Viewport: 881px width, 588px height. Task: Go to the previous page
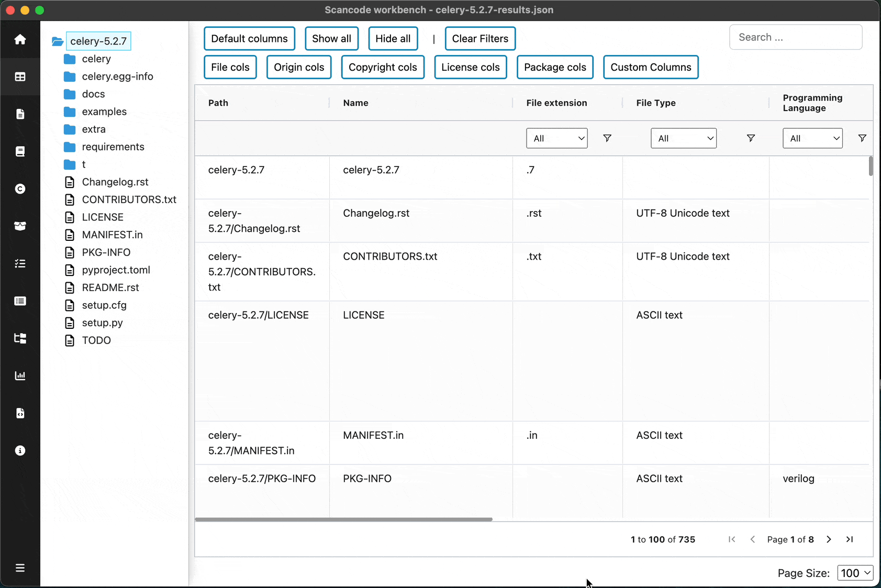coord(752,539)
